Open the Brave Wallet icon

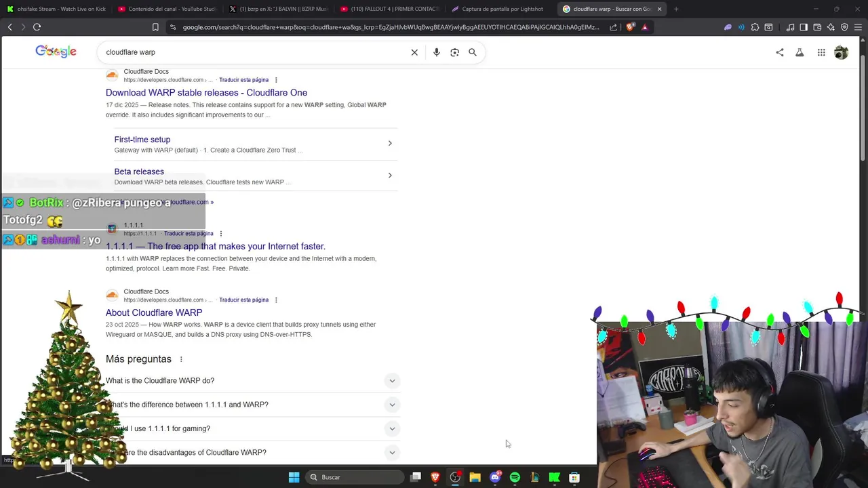tap(817, 27)
